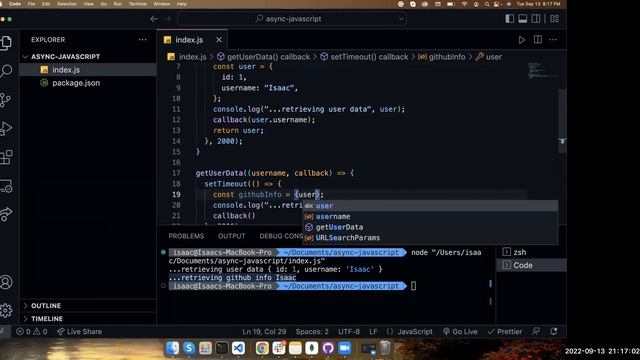Open the Selection menu
The width and height of the screenshot is (640, 360).
pos(67,4)
